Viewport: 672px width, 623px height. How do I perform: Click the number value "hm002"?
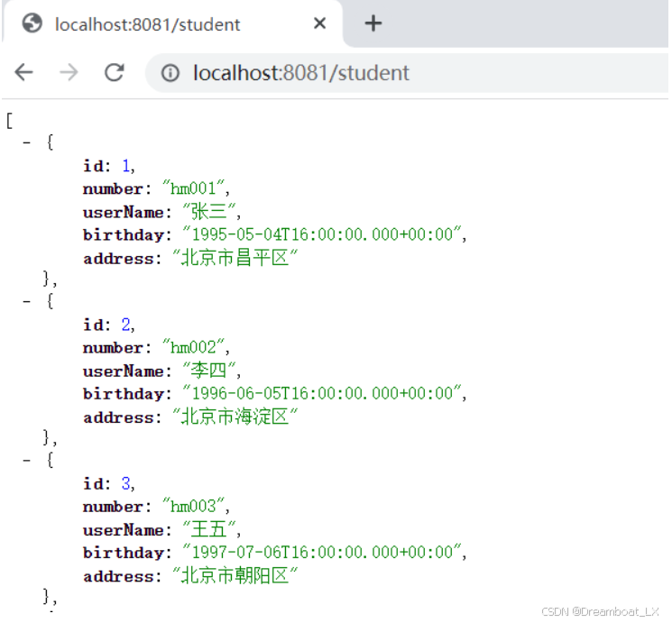click(193, 347)
